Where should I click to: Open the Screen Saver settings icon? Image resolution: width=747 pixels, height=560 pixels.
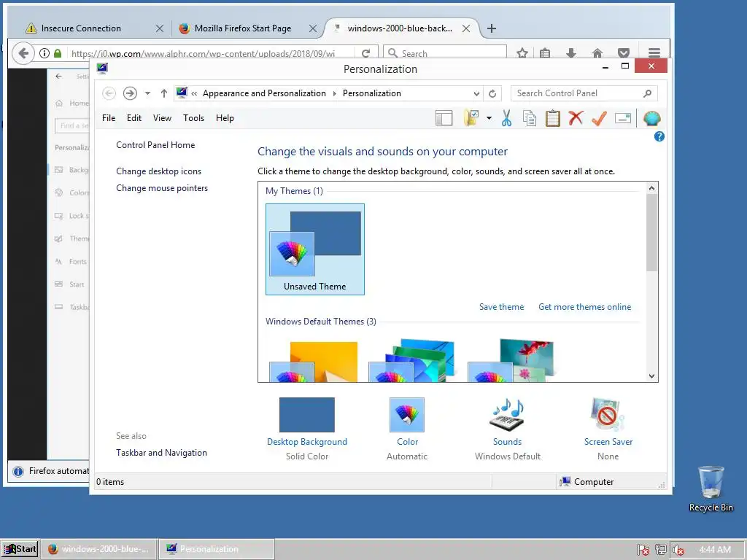click(x=608, y=415)
